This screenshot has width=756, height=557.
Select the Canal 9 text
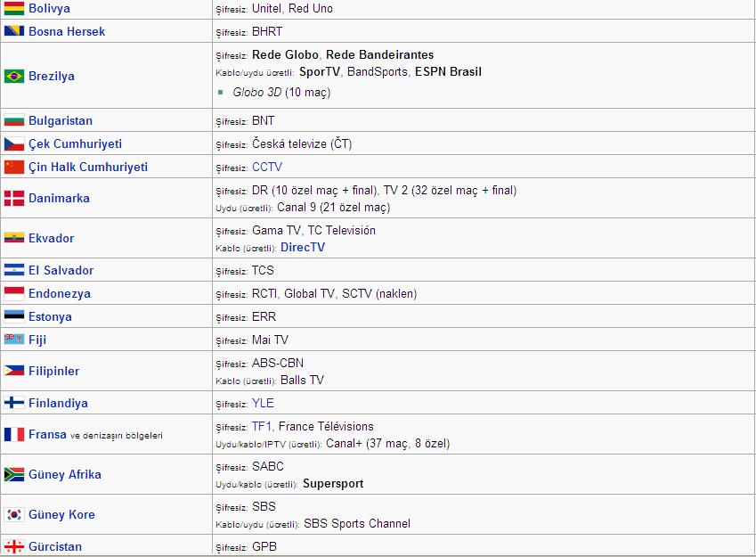(x=297, y=207)
